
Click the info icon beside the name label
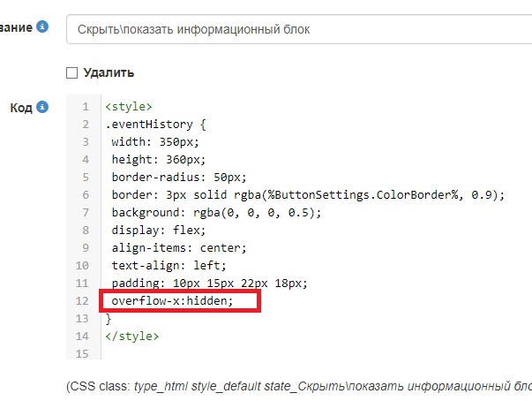pos(42,27)
